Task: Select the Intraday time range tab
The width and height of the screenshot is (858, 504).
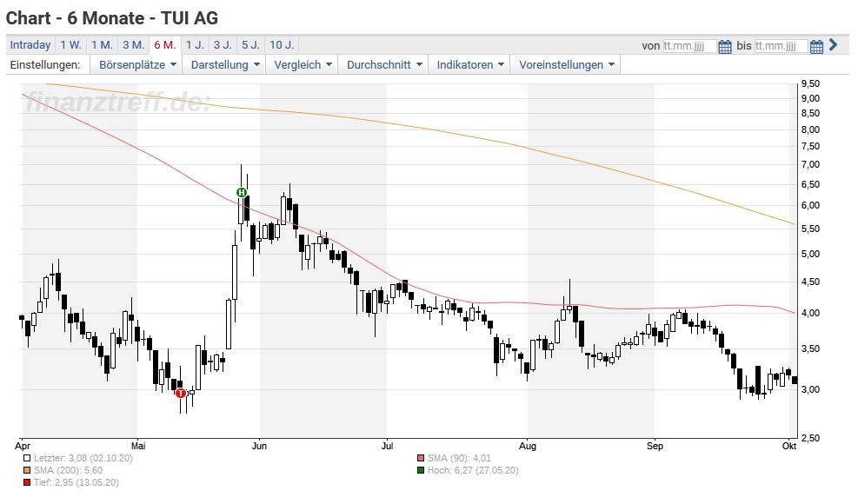Action: pos(30,45)
